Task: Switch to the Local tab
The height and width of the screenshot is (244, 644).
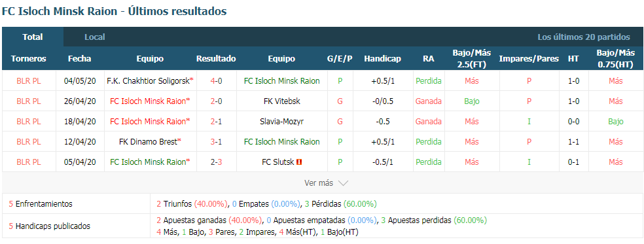Action: click(x=95, y=37)
